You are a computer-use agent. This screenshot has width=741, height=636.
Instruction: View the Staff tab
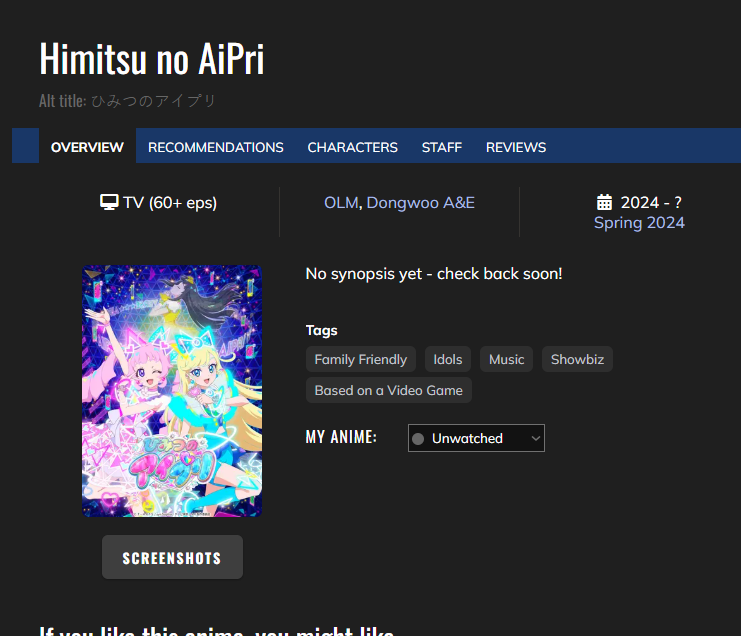pyautogui.click(x=441, y=147)
